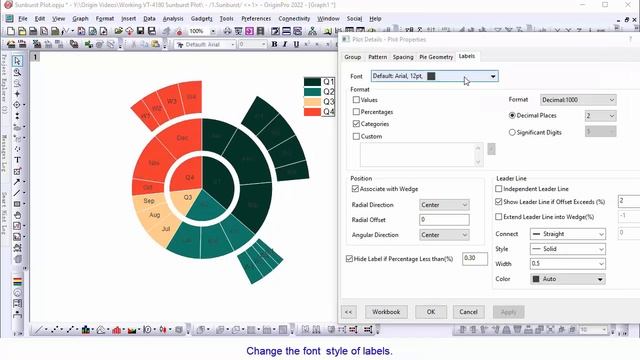Open the leader line Color Auto swatch
Viewport: 640px width, 360px height.
pyautogui.click(x=568, y=279)
